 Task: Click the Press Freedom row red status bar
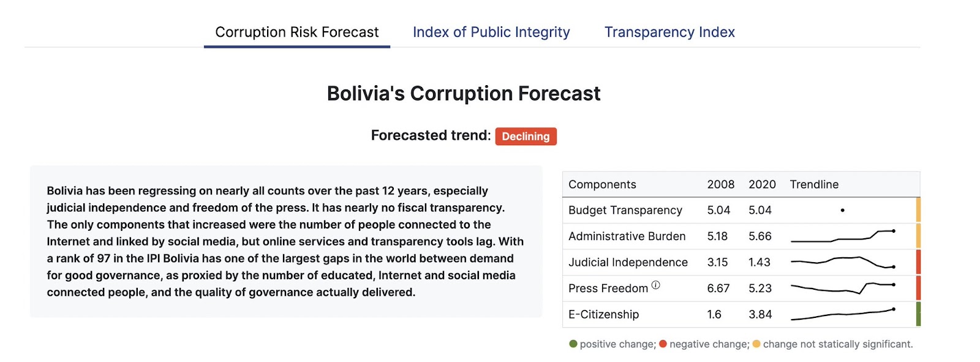918,288
